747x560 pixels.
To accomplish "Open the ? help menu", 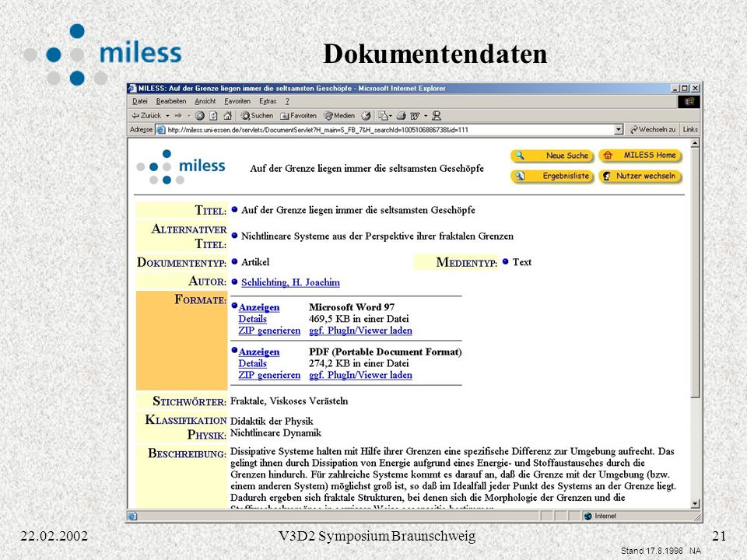I will click(x=287, y=101).
